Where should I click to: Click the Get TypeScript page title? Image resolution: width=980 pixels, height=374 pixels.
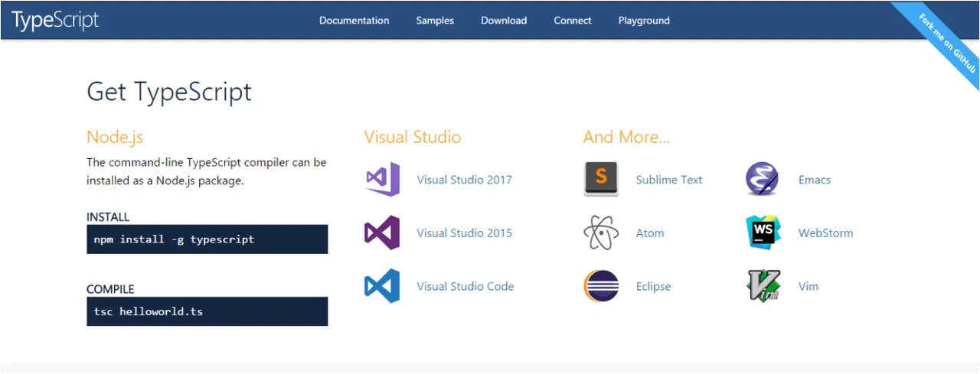(169, 92)
